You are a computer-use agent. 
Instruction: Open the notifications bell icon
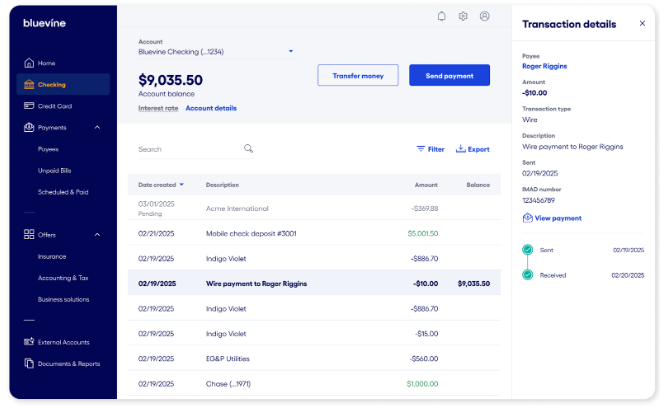(x=441, y=16)
